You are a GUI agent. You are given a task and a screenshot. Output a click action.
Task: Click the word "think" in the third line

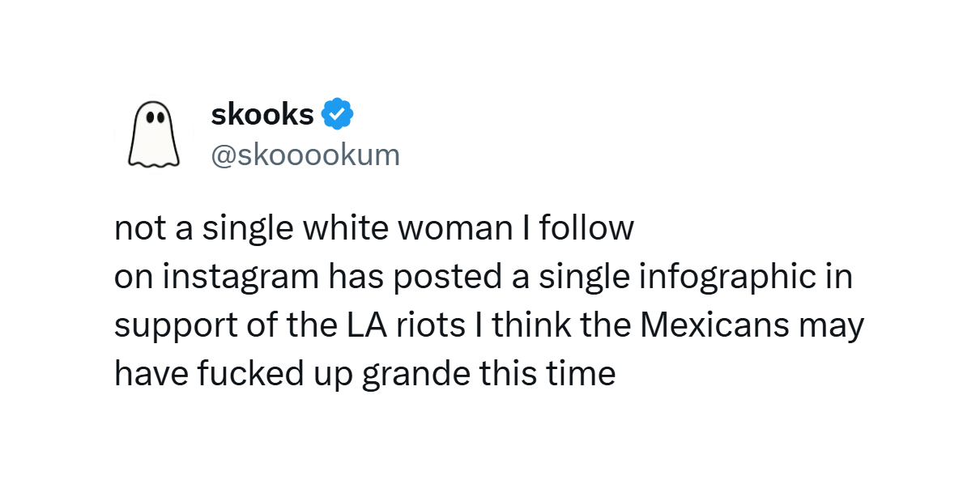pos(530,326)
